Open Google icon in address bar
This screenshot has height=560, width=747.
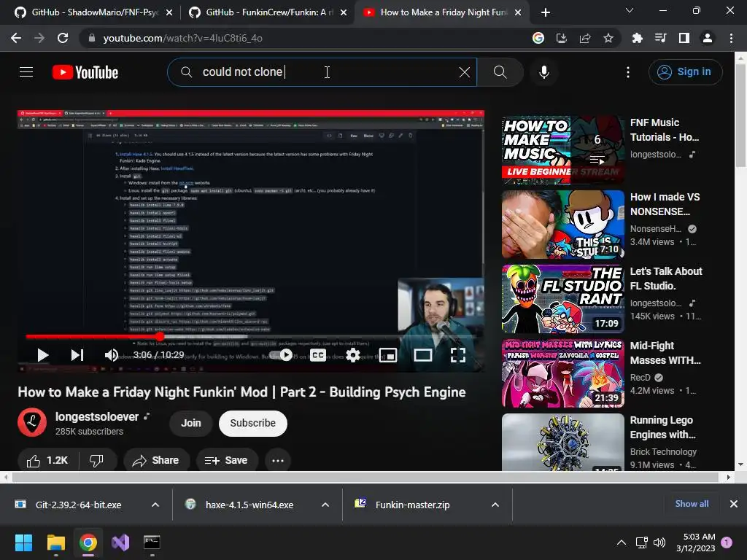point(538,38)
